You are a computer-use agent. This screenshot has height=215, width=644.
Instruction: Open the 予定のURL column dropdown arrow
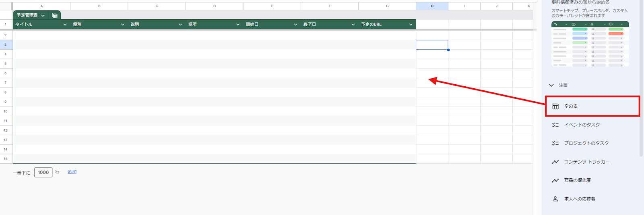(x=411, y=25)
